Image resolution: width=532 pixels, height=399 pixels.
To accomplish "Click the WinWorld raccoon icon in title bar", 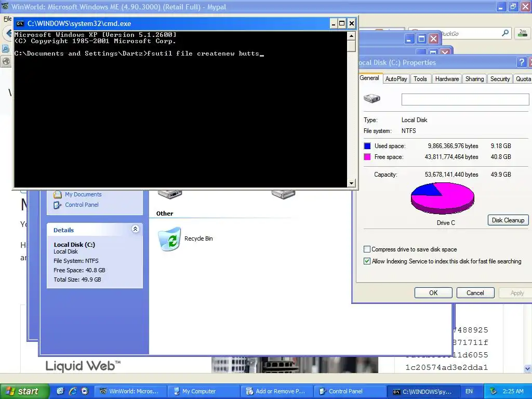I will (5, 6).
